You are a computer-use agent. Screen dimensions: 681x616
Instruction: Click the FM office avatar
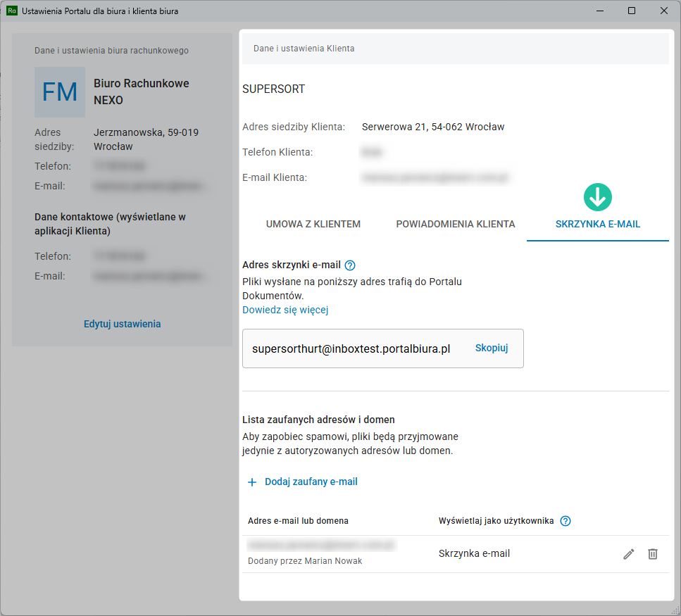pos(60,92)
